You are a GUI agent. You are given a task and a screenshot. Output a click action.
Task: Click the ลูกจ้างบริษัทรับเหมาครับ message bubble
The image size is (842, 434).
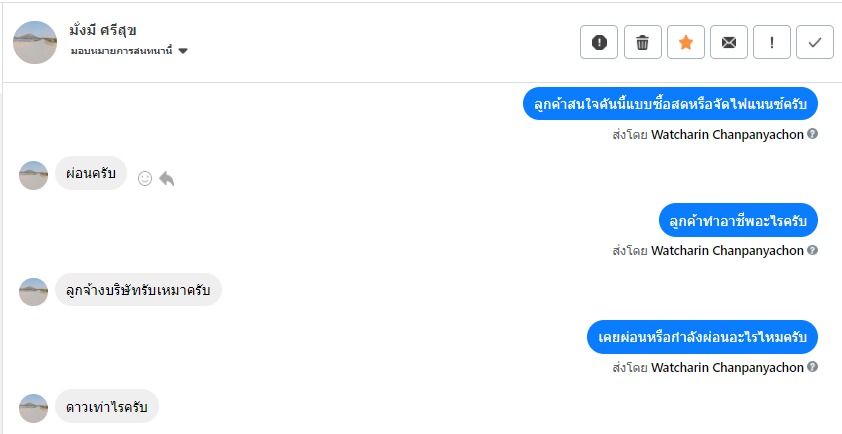[x=138, y=290]
